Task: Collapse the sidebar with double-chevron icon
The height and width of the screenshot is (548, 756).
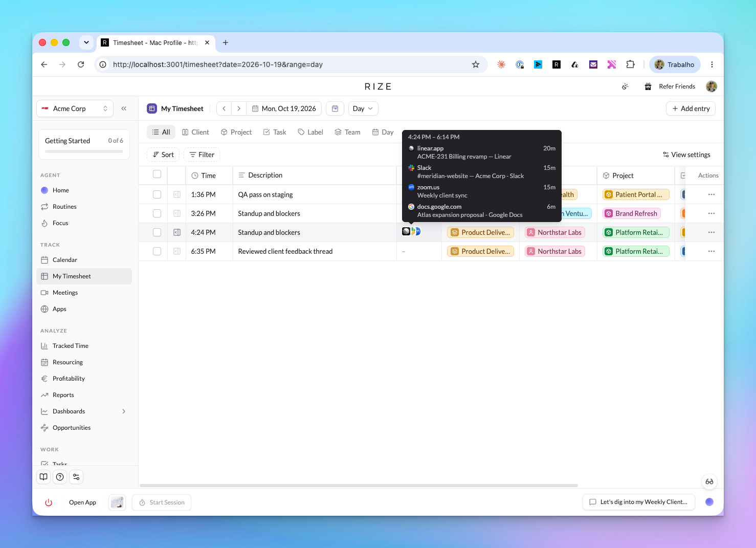Action: point(124,108)
